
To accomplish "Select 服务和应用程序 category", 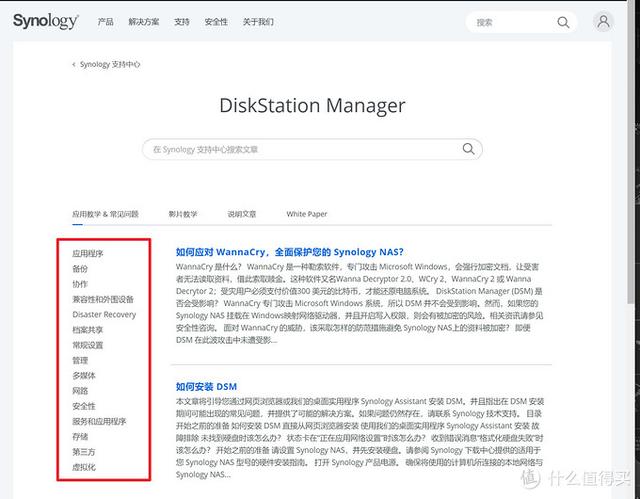I will click(99, 421).
